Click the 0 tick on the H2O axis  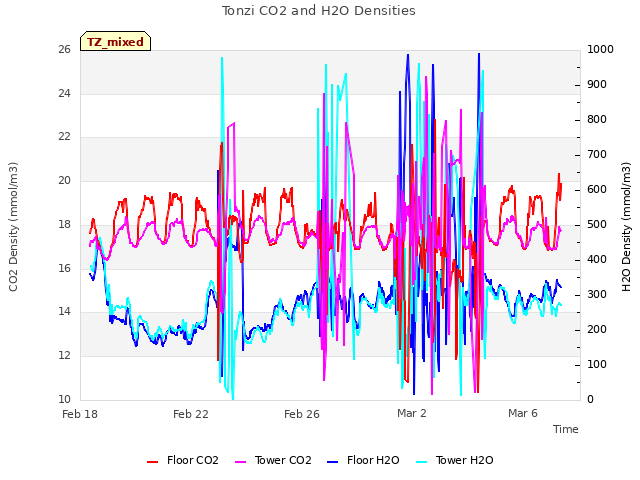click(591, 400)
